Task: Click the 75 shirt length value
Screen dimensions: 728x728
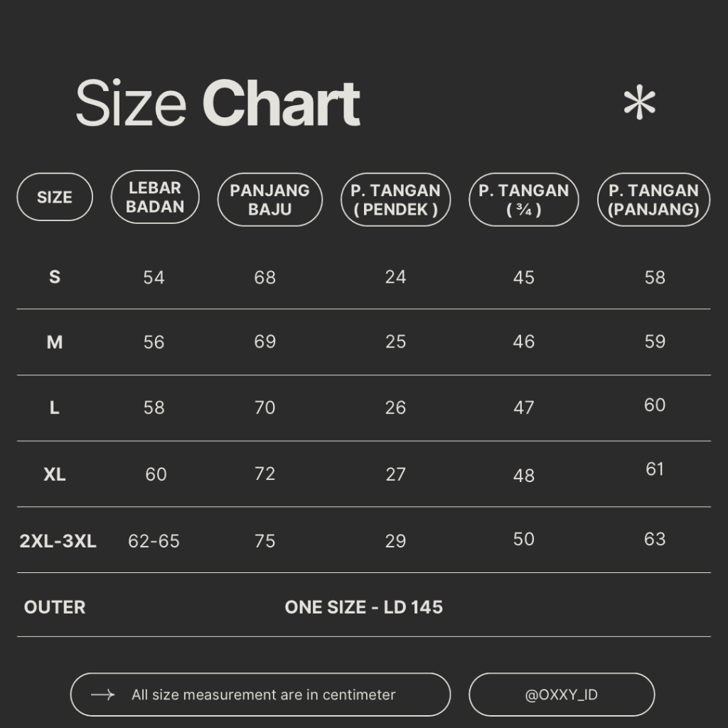Action: 264,541
